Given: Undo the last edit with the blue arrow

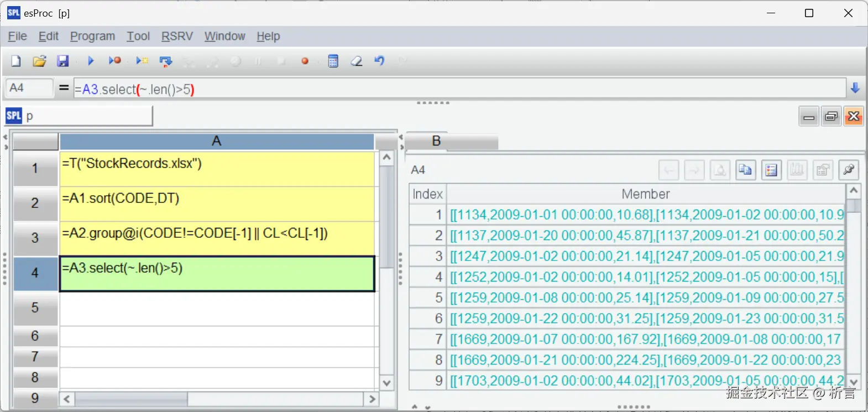Looking at the screenshot, I should [x=379, y=61].
